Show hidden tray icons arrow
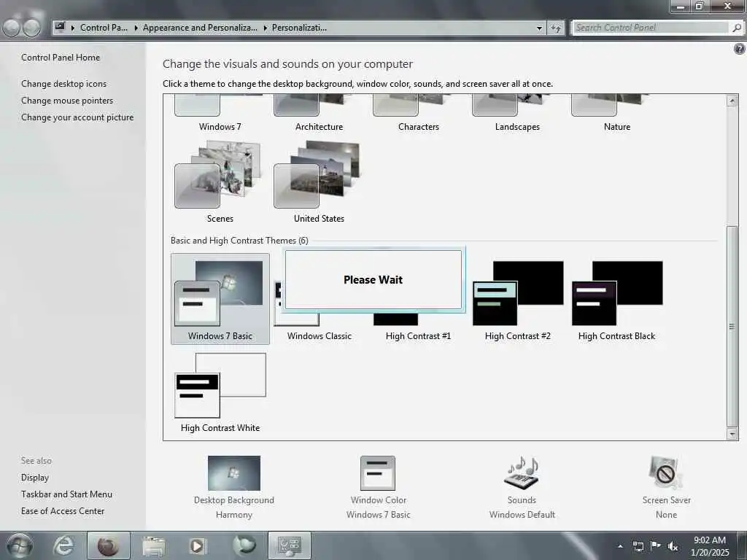747x560 pixels. click(x=620, y=547)
